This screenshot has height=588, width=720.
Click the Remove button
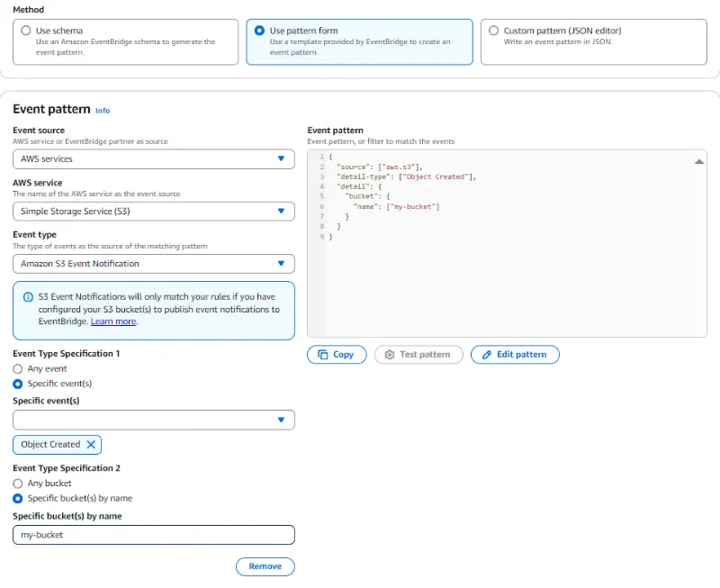pyautogui.click(x=265, y=566)
